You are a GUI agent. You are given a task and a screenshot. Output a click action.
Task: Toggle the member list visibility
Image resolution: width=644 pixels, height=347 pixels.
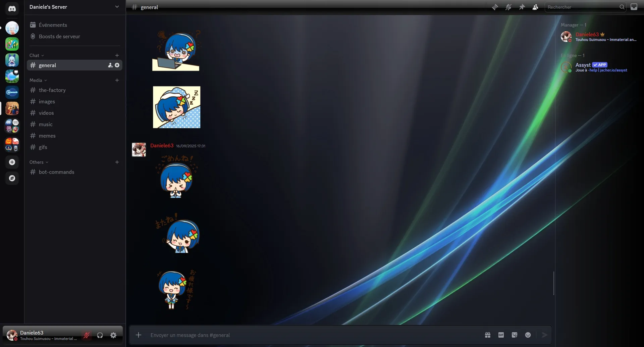tap(535, 7)
